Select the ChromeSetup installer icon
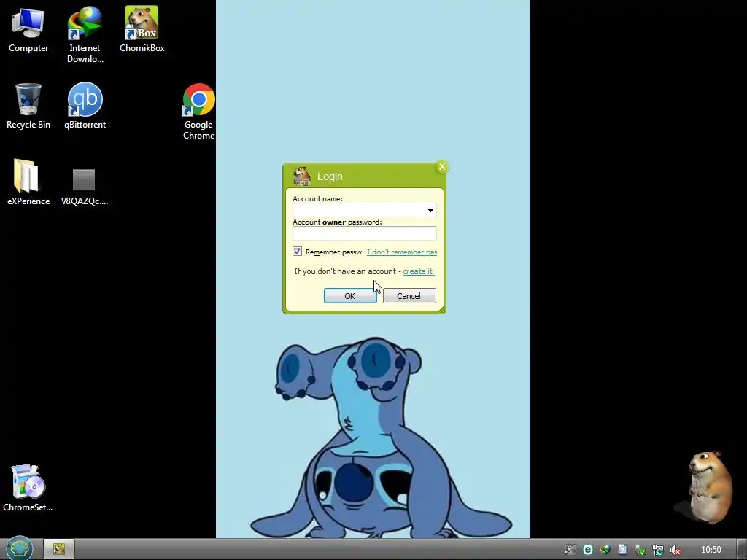The image size is (747, 560). [x=28, y=488]
